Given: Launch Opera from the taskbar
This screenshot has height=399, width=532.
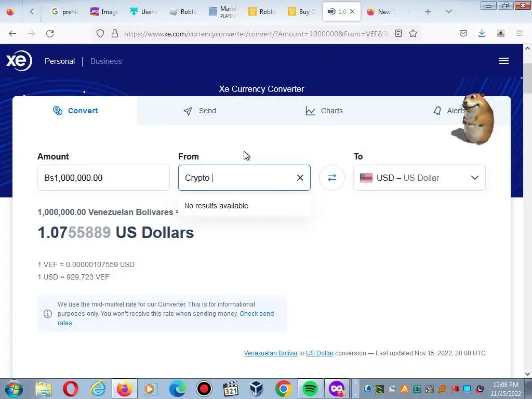Looking at the screenshot, I should point(71,389).
